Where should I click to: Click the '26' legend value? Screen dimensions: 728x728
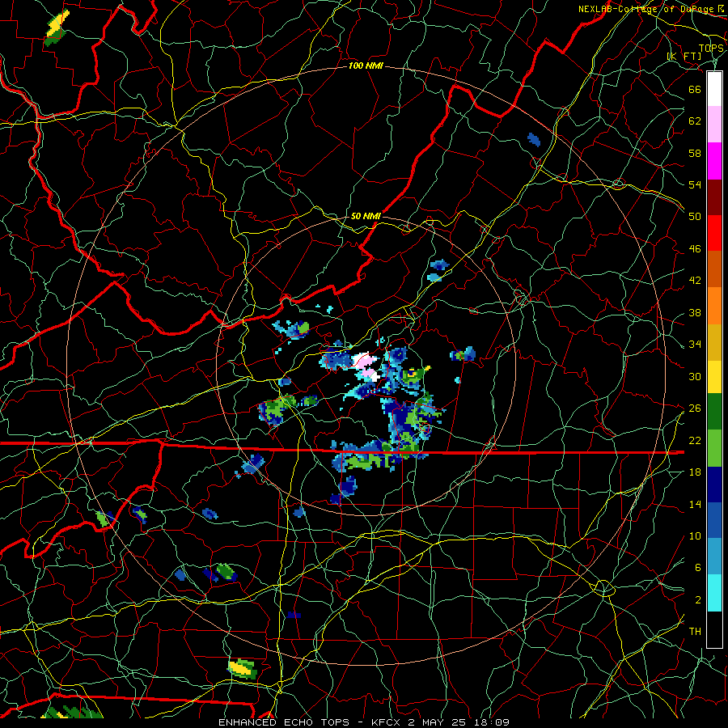(x=695, y=408)
